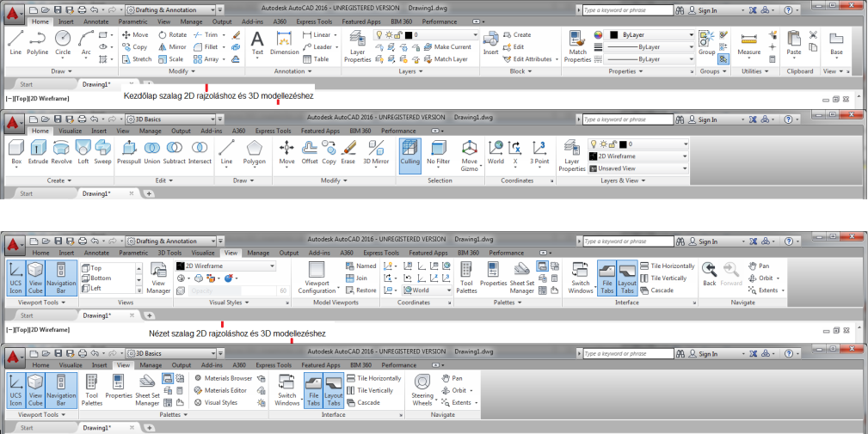Viewport: 868px width, 434px height.
Task: Select the Circle tool in Draw panel
Action: click(x=63, y=43)
